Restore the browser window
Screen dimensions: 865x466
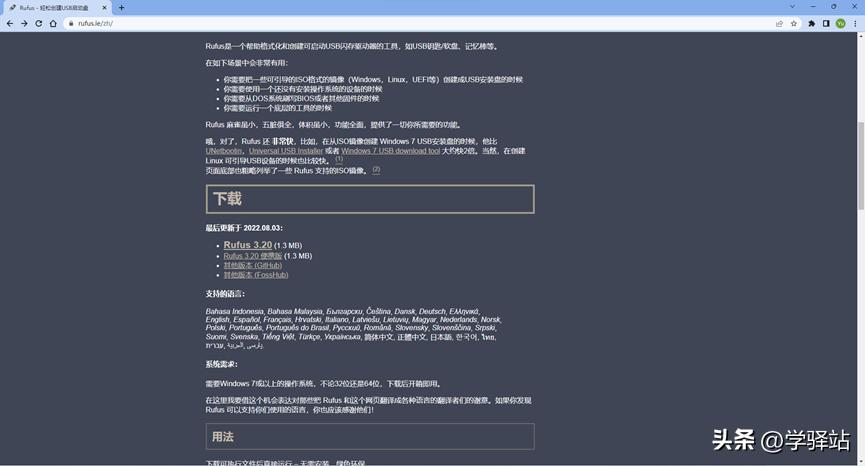point(834,7)
